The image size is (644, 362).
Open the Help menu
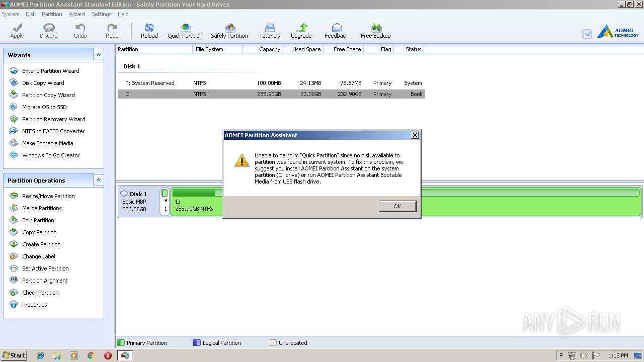[123, 14]
